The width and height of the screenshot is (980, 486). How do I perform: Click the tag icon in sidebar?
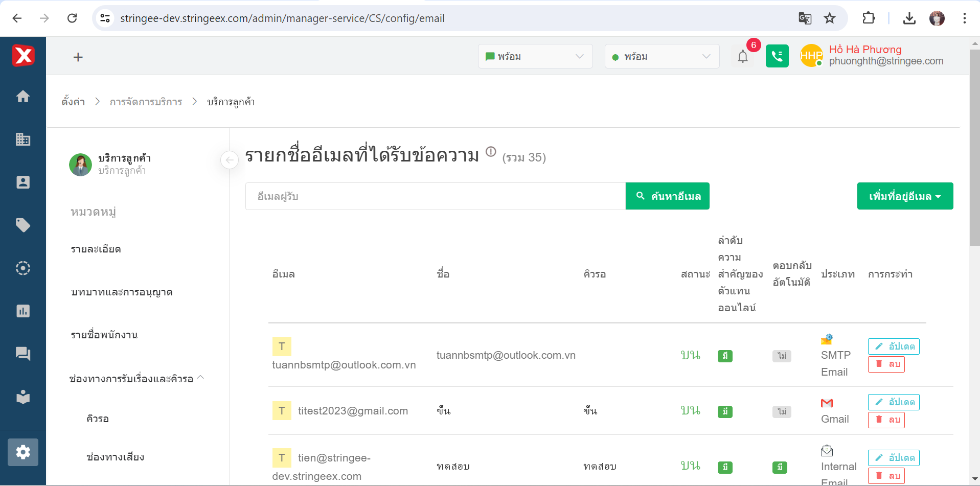tap(23, 225)
